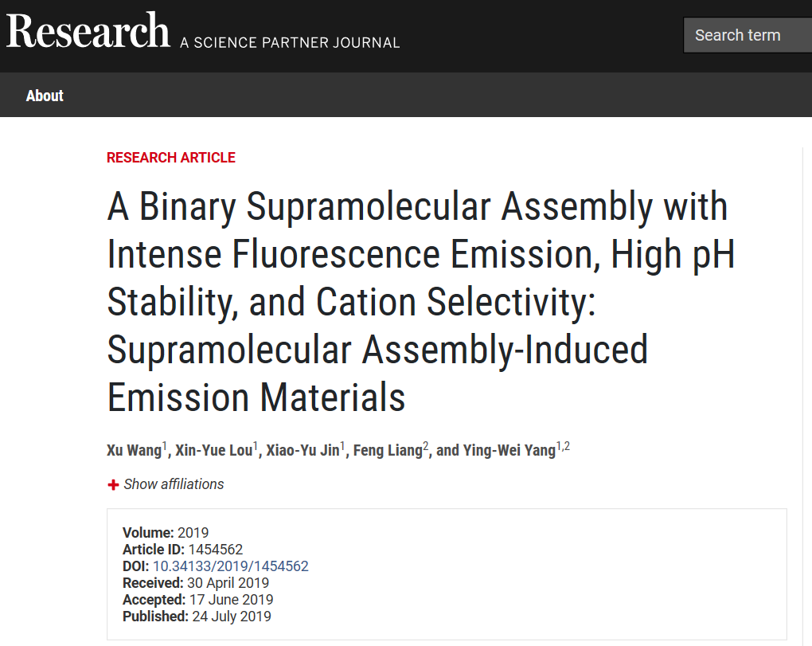Click the red RESEARCH ARTICLE label

point(171,158)
